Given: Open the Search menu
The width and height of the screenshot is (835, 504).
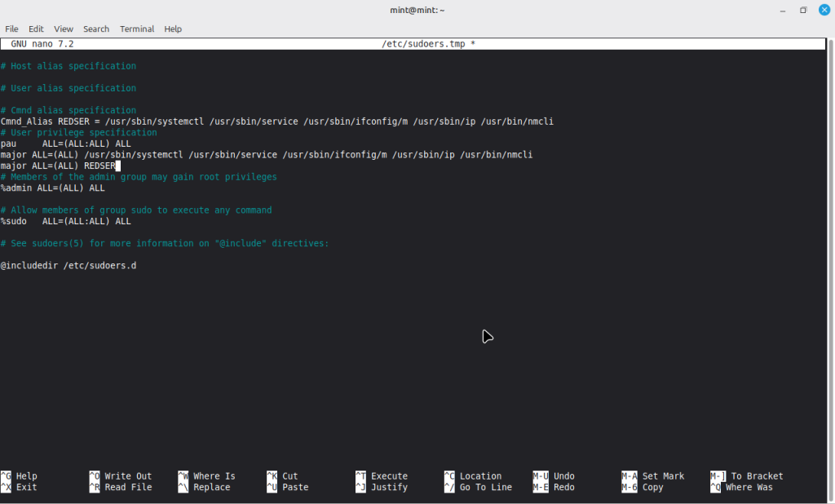Looking at the screenshot, I should pos(95,29).
